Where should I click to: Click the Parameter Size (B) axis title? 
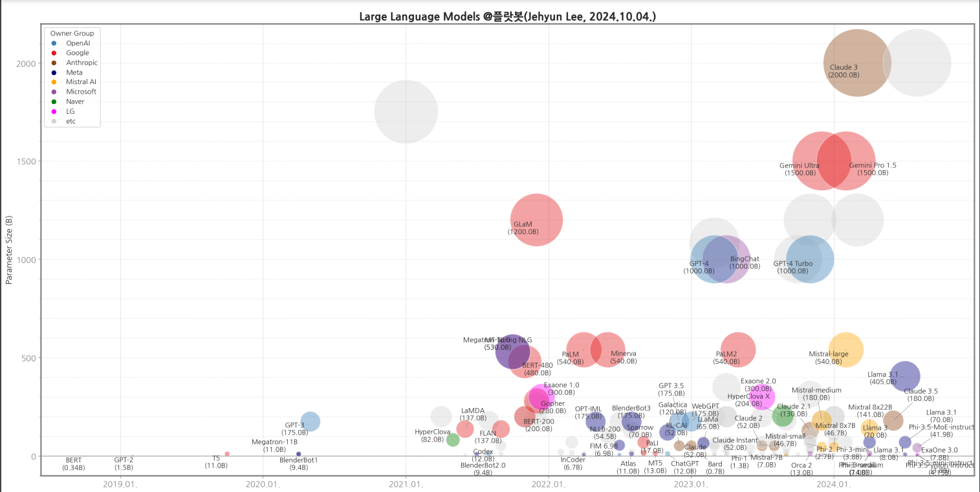click(x=9, y=250)
